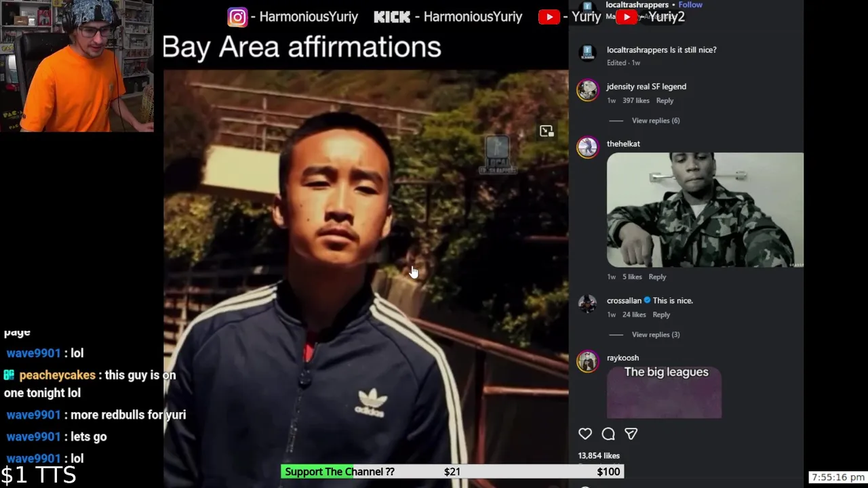Click peacheycakes chat username

coord(58,375)
